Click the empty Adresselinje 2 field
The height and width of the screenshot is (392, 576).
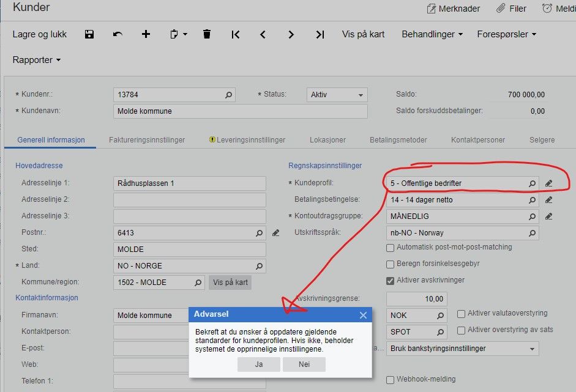[190, 200]
